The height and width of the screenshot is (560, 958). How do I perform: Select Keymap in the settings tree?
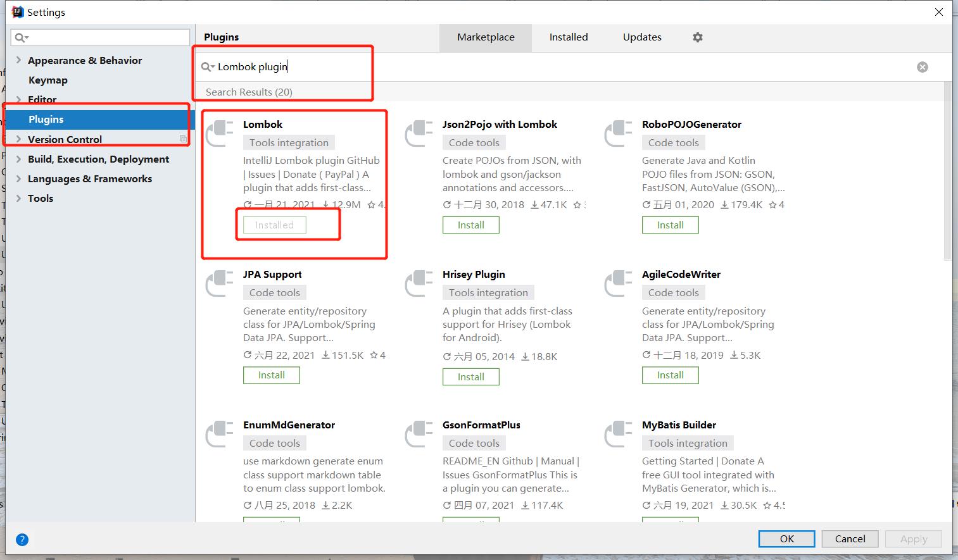pos(48,80)
